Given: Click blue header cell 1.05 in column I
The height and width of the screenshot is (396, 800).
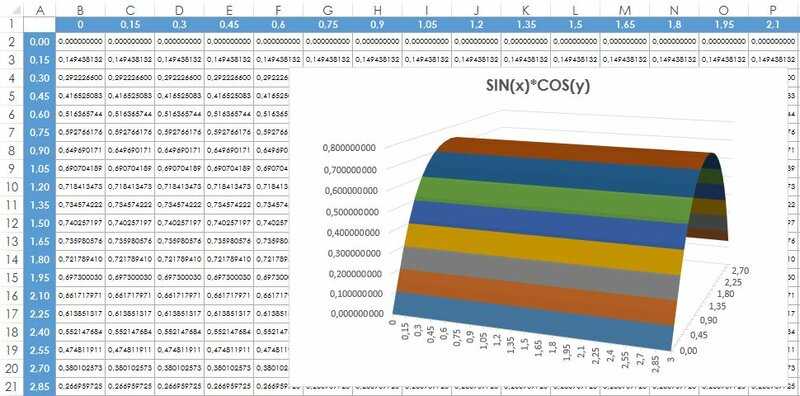Looking at the screenshot, I should point(427,24).
